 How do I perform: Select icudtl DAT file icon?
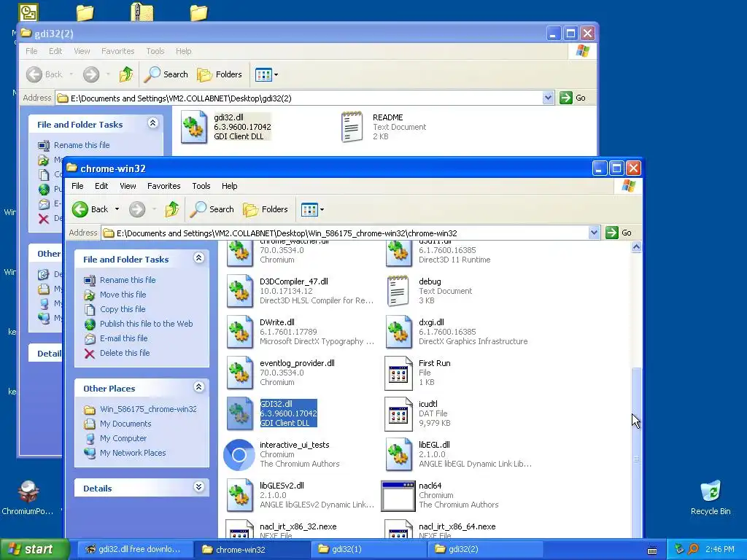[398, 413]
